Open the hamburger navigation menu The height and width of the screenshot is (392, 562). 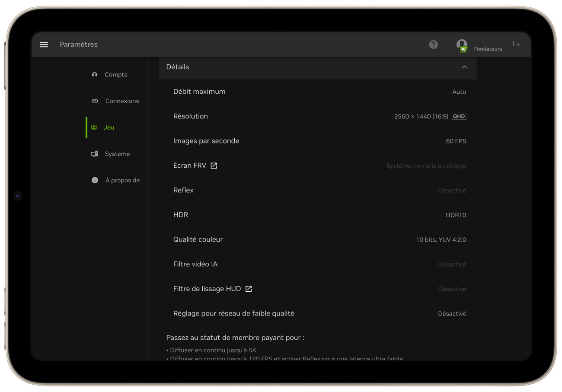44,45
